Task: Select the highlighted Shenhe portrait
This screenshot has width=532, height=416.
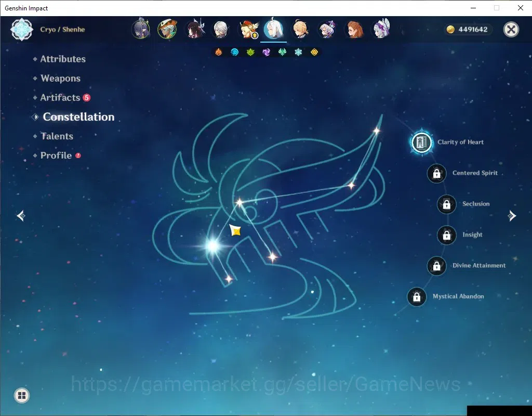Action: (273, 29)
